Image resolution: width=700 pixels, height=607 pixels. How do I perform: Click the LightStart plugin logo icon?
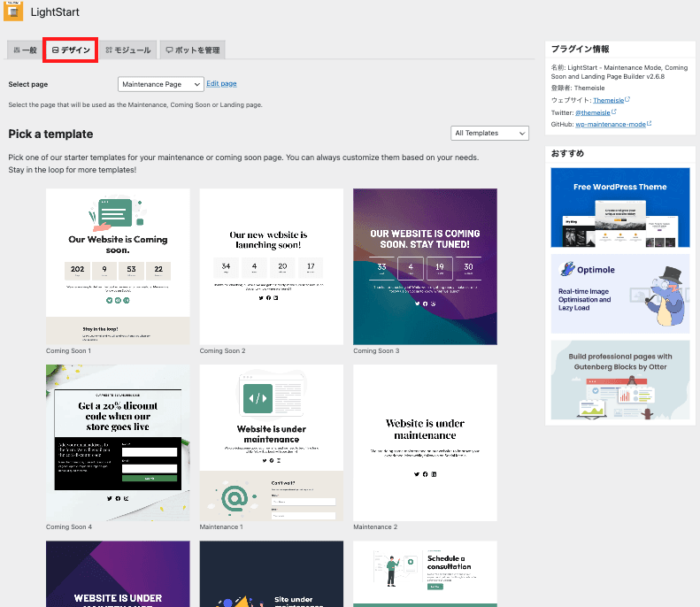click(14, 12)
